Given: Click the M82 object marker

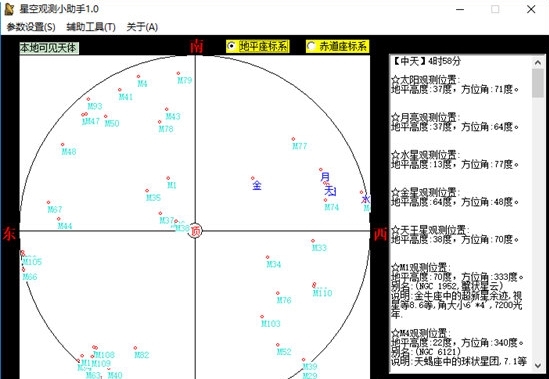Looking at the screenshot, I should 135,348.
